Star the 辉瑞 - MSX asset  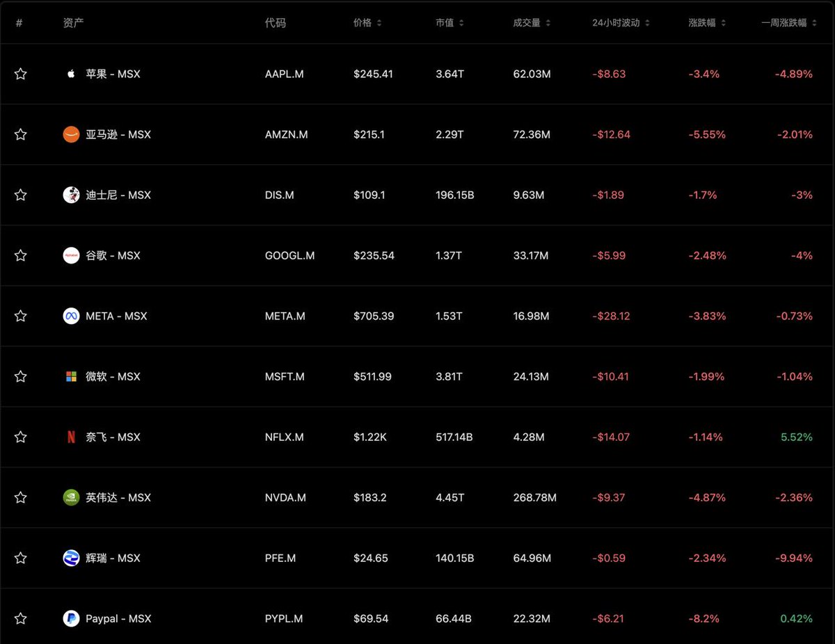point(21,558)
